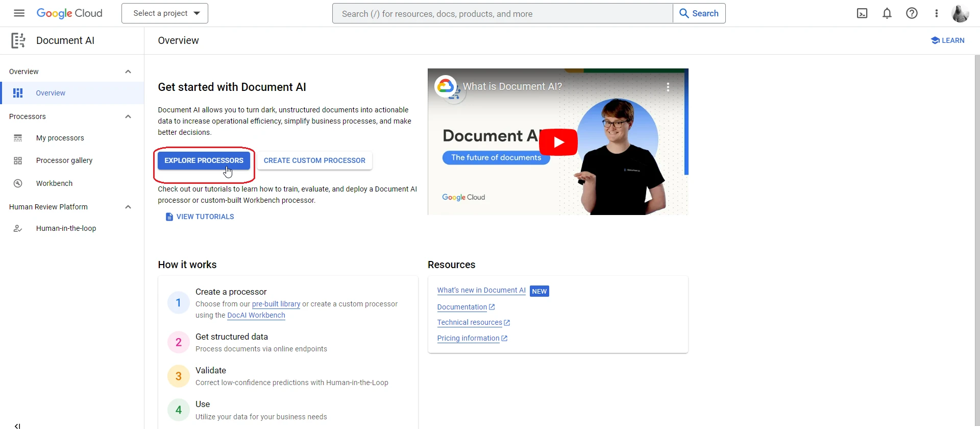
Task: Click the Document AI product icon
Action: [x=18, y=40]
